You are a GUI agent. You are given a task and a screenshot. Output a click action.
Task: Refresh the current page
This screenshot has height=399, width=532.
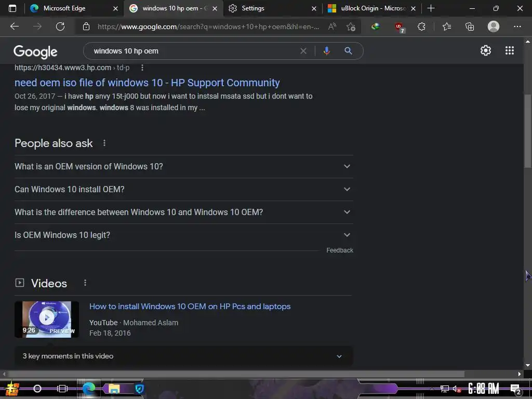point(60,26)
